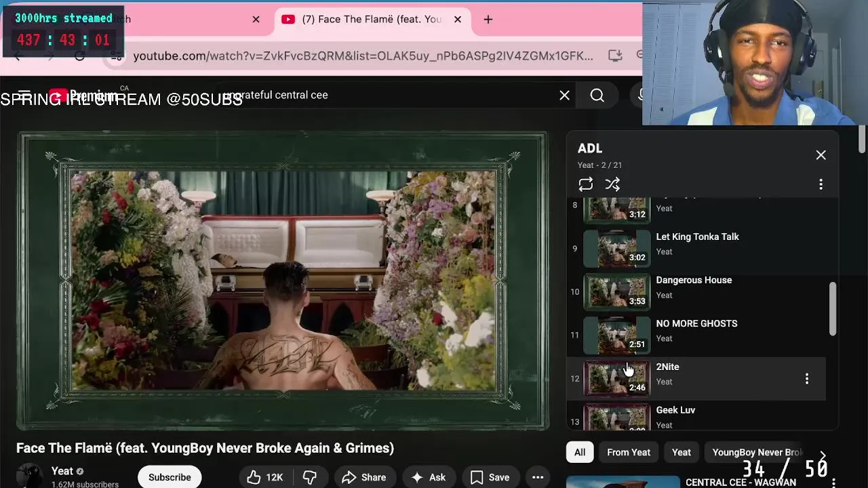Click the install app icon in address bar

point(615,56)
